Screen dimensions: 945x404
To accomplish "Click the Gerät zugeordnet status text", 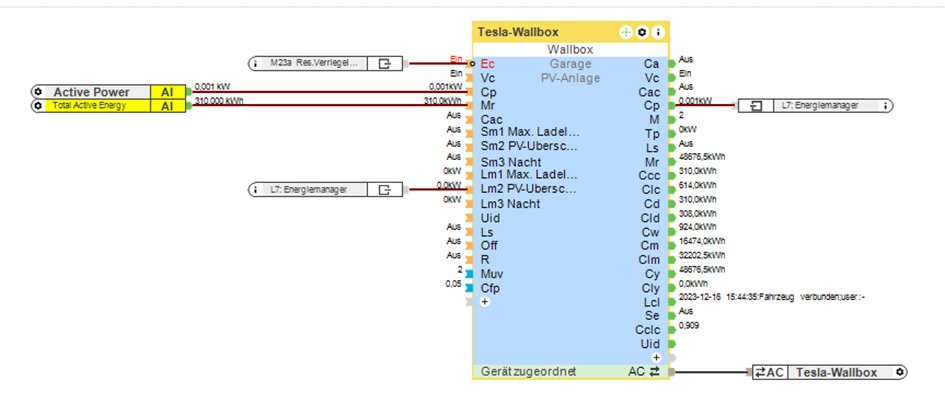I will (528, 371).
